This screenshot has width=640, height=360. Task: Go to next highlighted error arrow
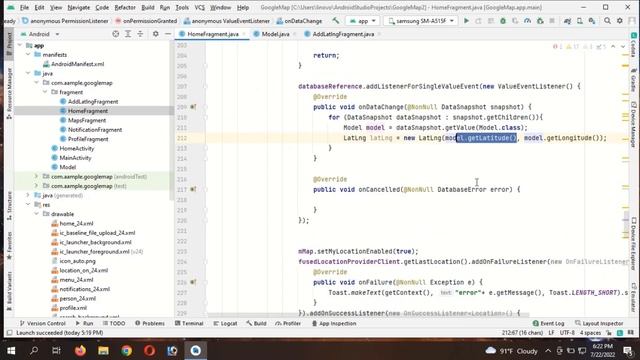coord(623,47)
